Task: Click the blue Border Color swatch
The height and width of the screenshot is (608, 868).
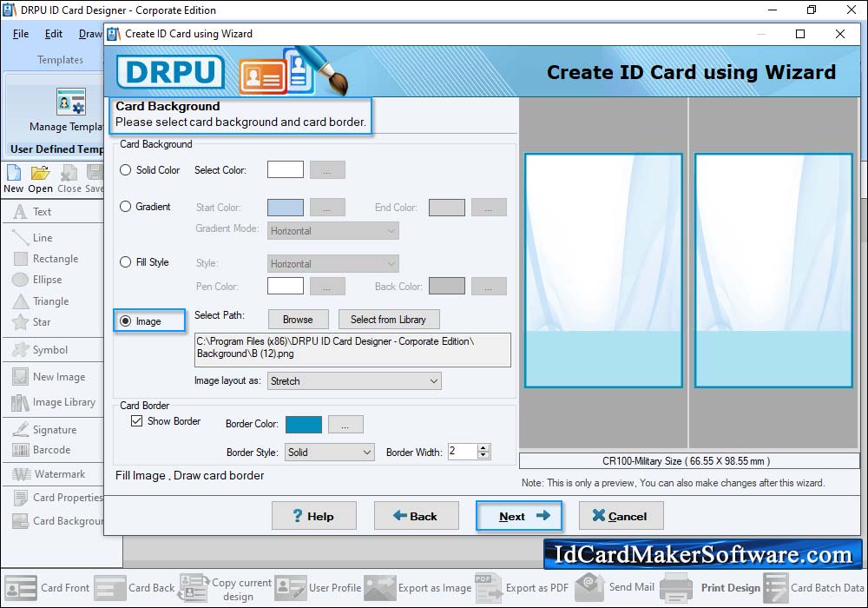Action: pyautogui.click(x=303, y=425)
